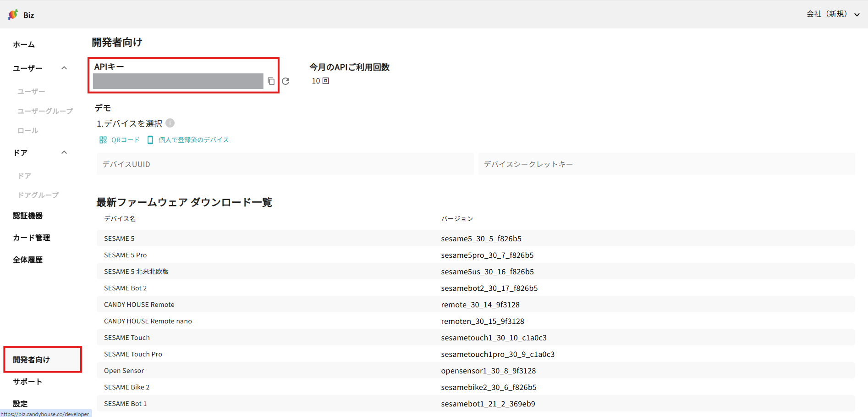The width and height of the screenshot is (868, 417).
Task: Click the masked API key field
Action: pyautogui.click(x=178, y=81)
